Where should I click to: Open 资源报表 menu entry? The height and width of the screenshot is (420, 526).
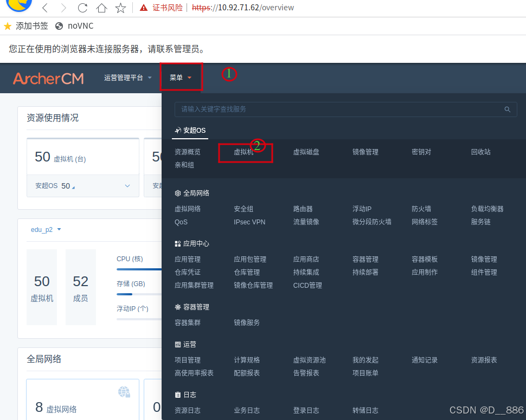(x=484, y=360)
